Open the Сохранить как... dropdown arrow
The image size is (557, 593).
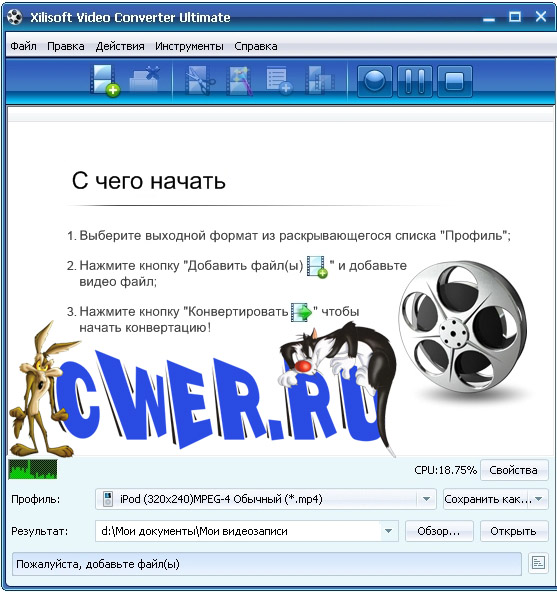point(539,499)
